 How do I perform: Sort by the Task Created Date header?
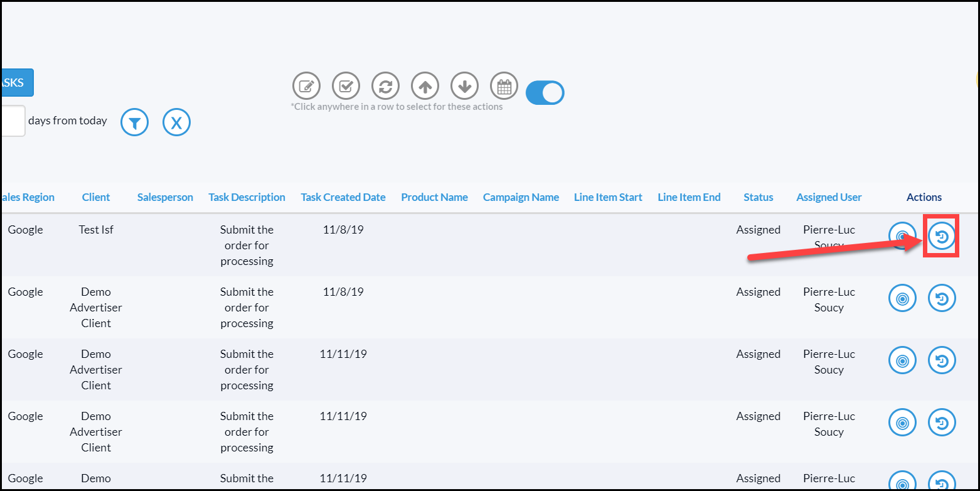[343, 197]
